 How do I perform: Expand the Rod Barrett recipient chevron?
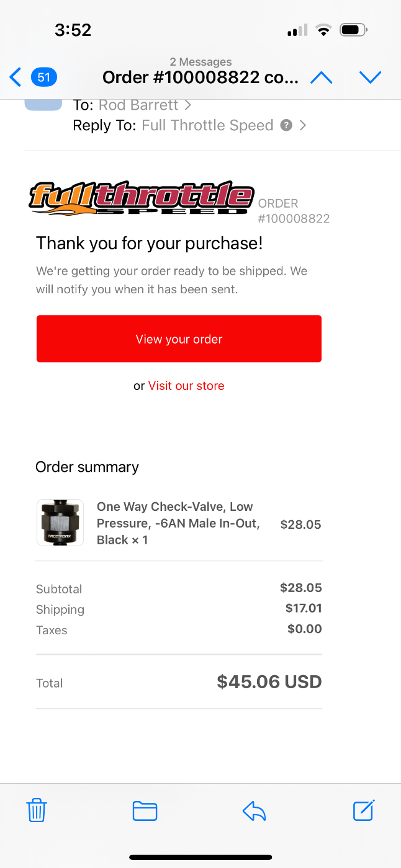click(x=187, y=105)
